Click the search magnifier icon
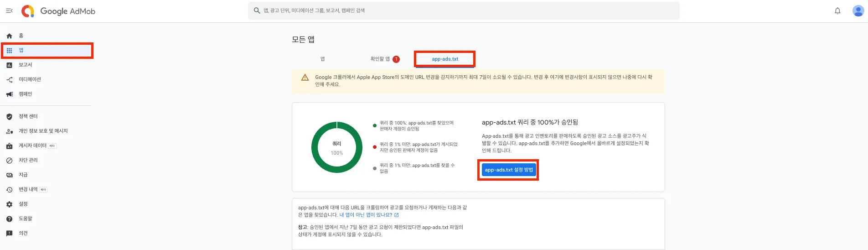868x250 pixels. pyautogui.click(x=257, y=10)
